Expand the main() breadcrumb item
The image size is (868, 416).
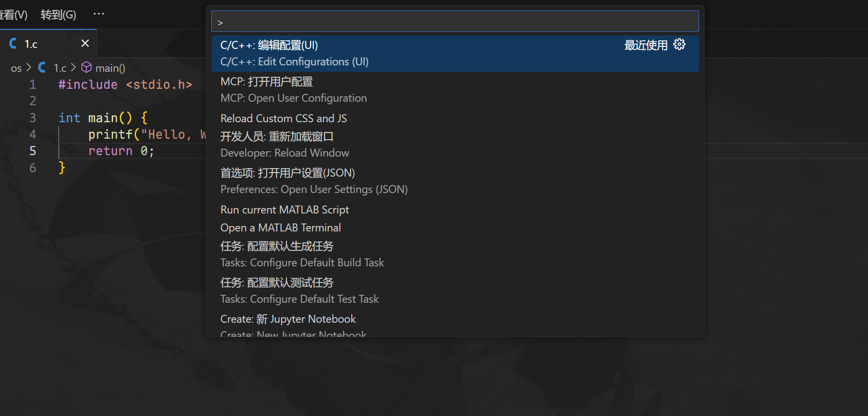pyautogui.click(x=110, y=68)
